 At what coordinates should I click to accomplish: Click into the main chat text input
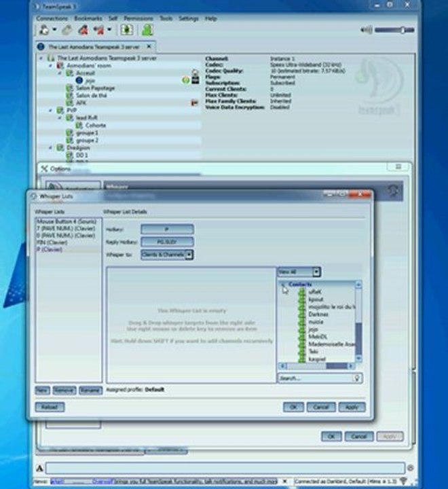225,468
